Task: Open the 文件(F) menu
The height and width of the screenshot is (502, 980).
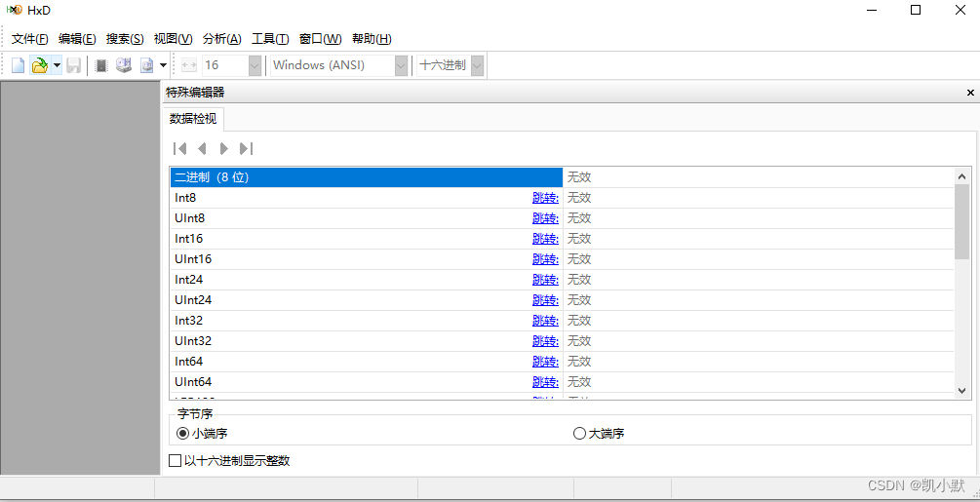Action: point(30,39)
